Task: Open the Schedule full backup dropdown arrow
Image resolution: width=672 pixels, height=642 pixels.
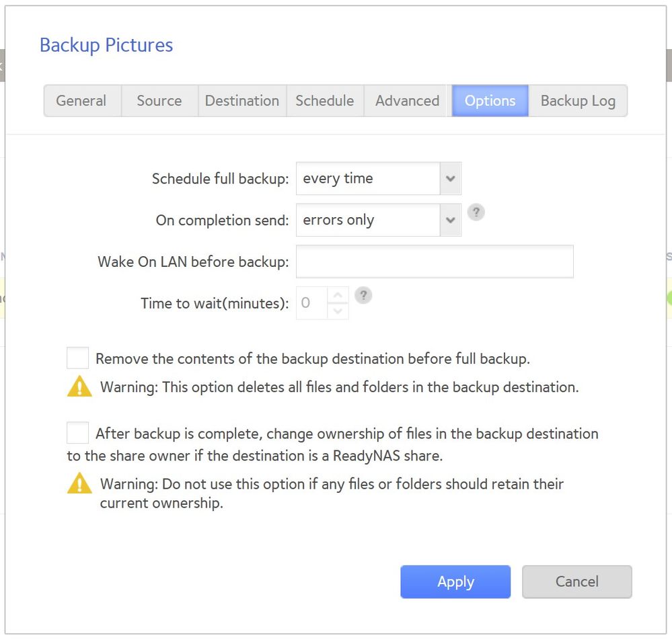Action: (x=451, y=179)
